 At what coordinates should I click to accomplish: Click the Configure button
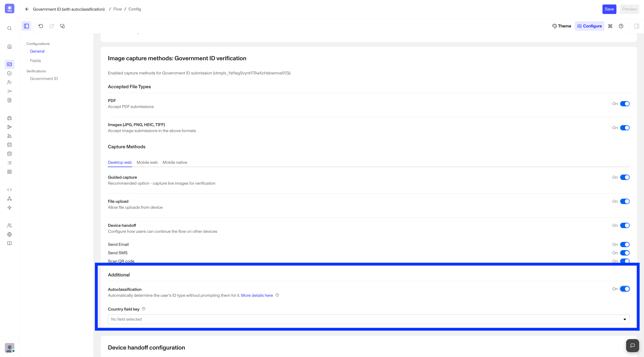pyautogui.click(x=589, y=26)
